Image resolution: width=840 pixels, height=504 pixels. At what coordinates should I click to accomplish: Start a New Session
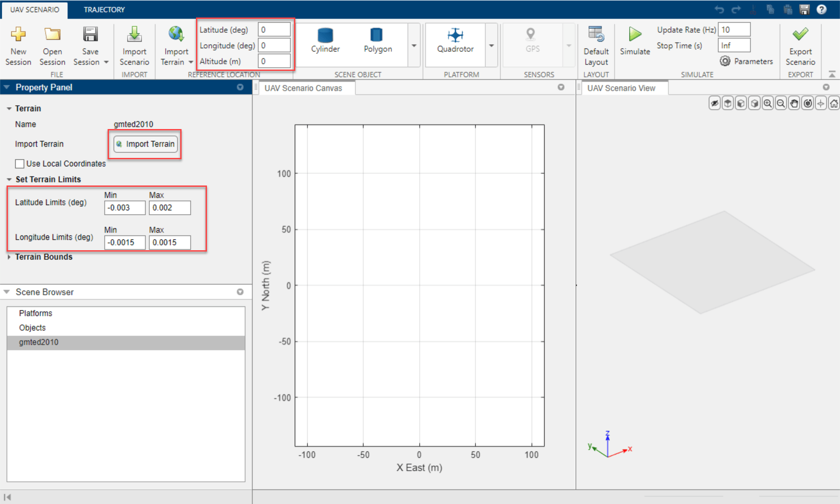(x=18, y=45)
